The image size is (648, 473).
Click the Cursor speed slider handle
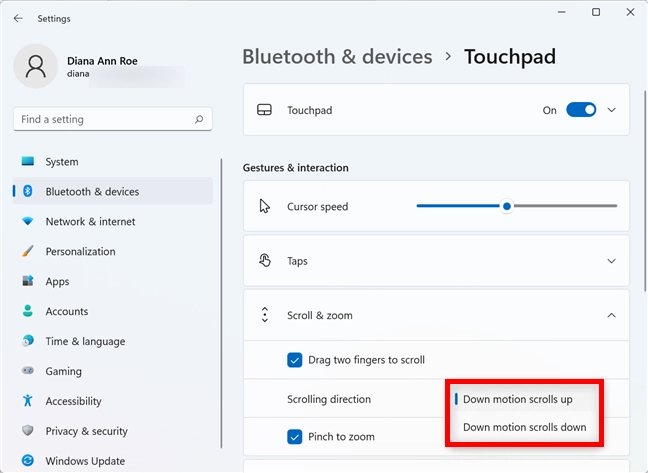(507, 206)
